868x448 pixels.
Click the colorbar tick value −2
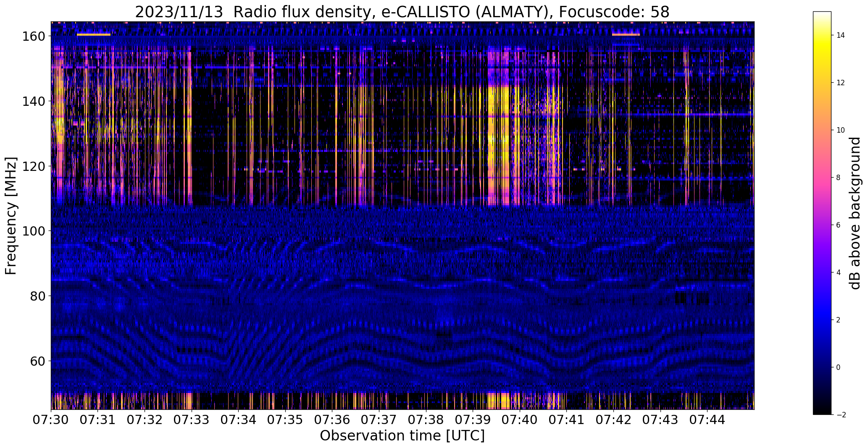point(841,415)
